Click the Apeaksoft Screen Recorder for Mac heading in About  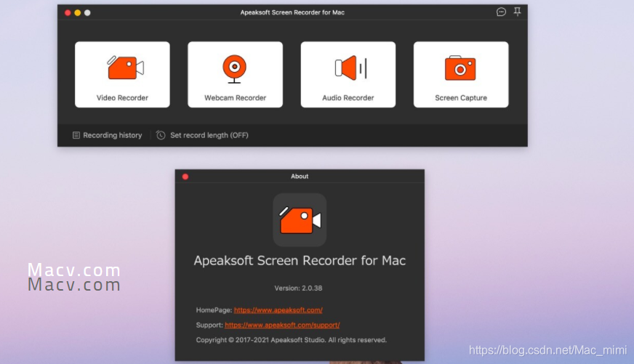coord(300,261)
